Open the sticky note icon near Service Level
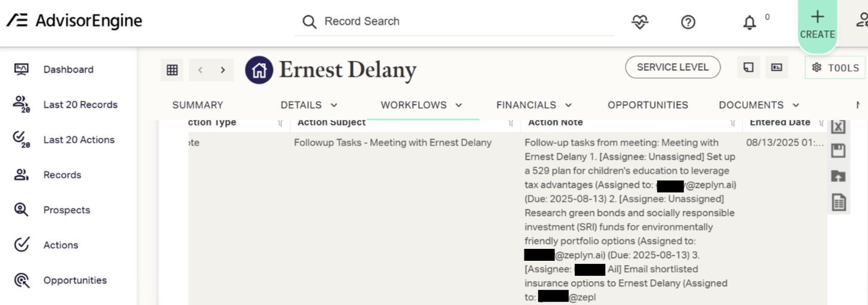 [x=749, y=67]
